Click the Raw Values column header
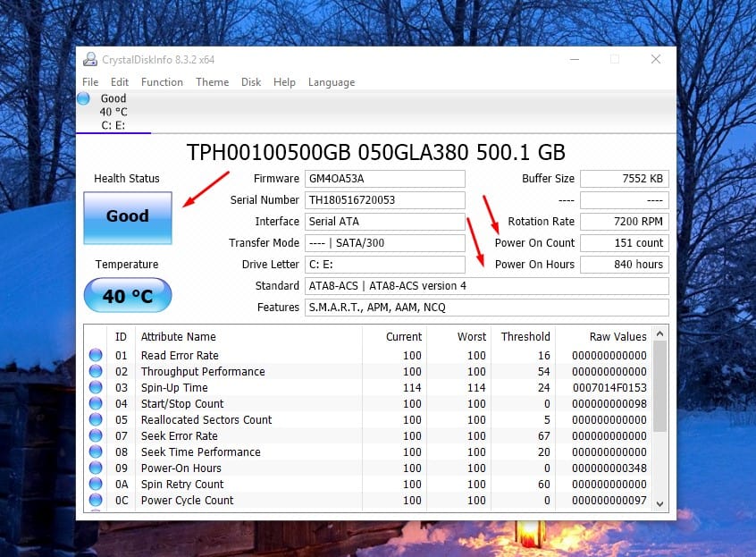 click(617, 337)
